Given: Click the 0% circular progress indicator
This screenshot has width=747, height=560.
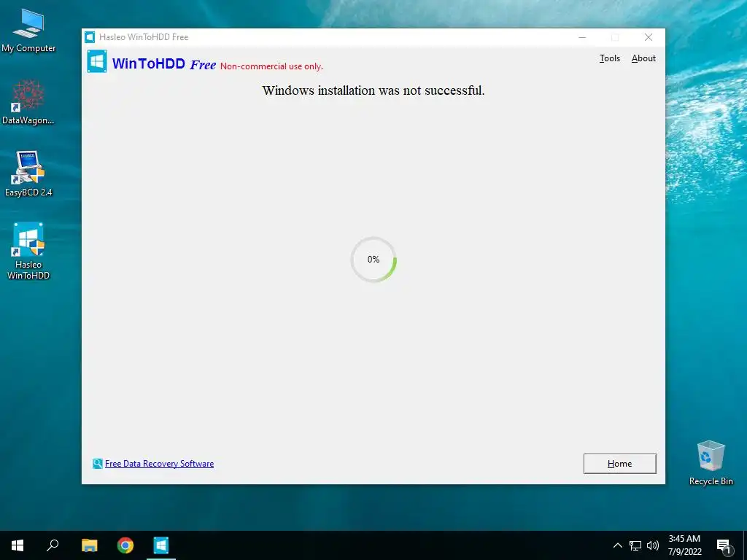Looking at the screenshot, I should [373, 260].
